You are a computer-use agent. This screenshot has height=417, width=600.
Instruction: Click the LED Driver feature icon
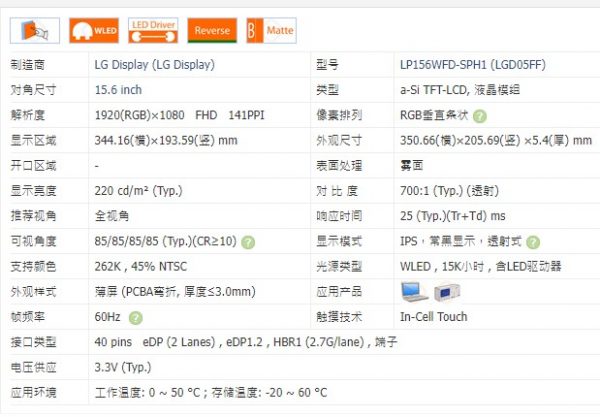click(153, 31)
